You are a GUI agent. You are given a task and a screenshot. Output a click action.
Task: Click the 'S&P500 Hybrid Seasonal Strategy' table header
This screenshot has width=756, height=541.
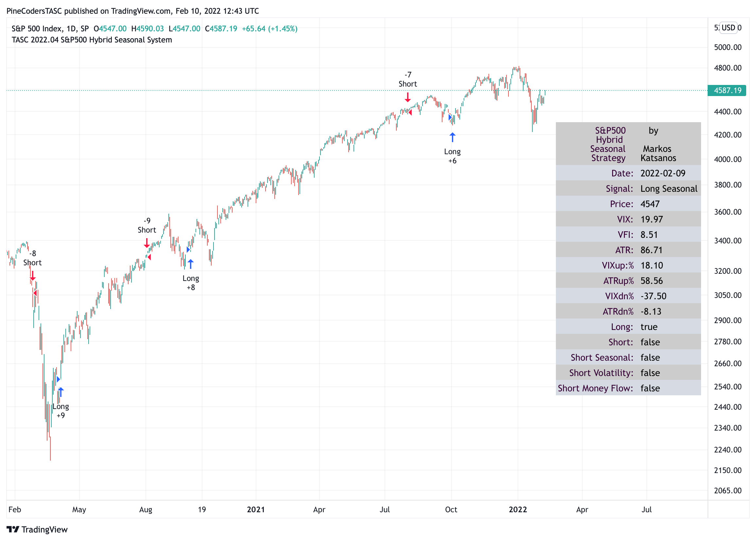(x=608, y=144)
